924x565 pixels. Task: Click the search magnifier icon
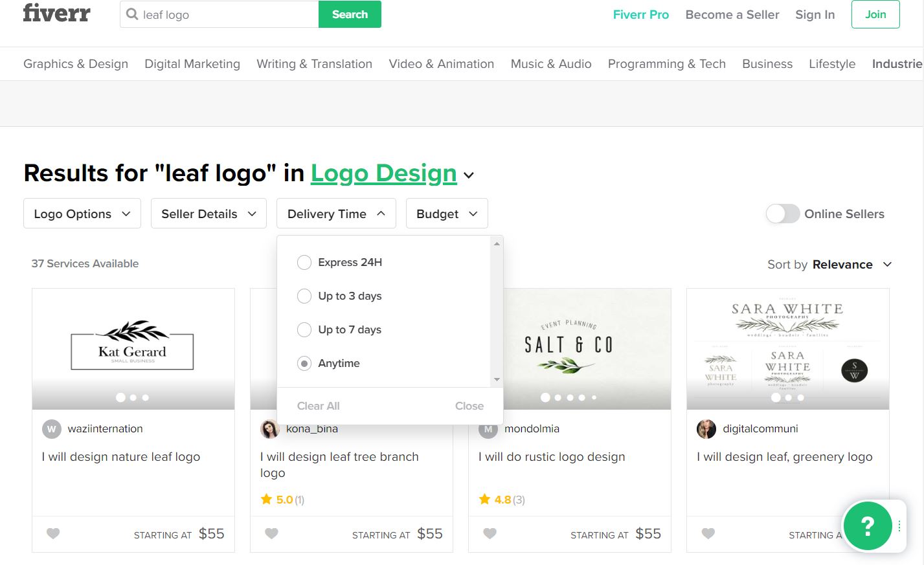pyautogui.click(x=132, y=14)
